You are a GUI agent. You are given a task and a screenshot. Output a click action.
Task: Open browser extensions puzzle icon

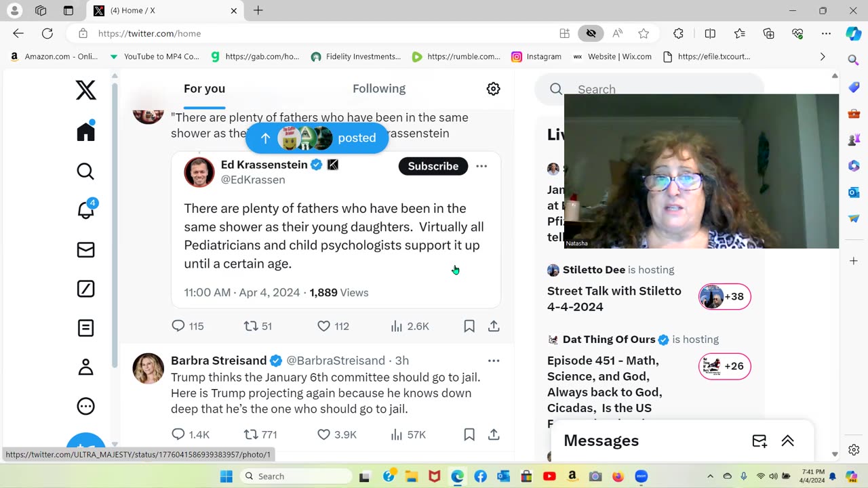pyautogui.click(x=679, y=33)
